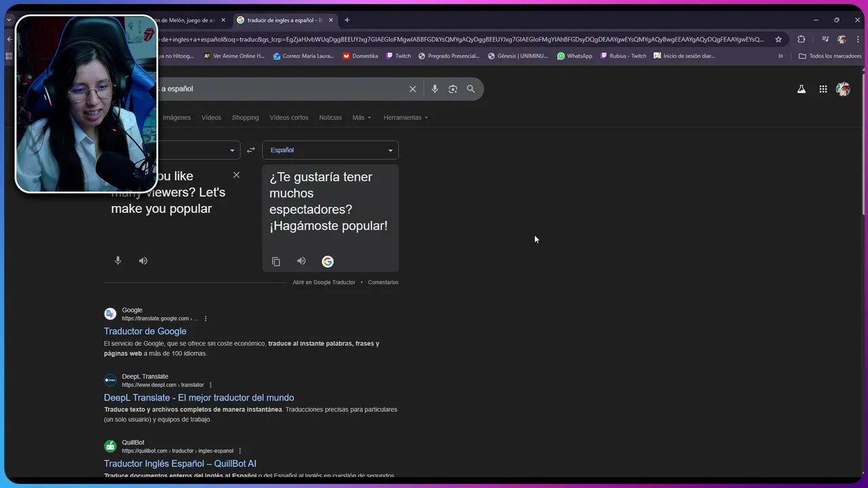Open the tab search dropdown arrow
The width and height of the screenshot is (868, 488).
[9, 20]
